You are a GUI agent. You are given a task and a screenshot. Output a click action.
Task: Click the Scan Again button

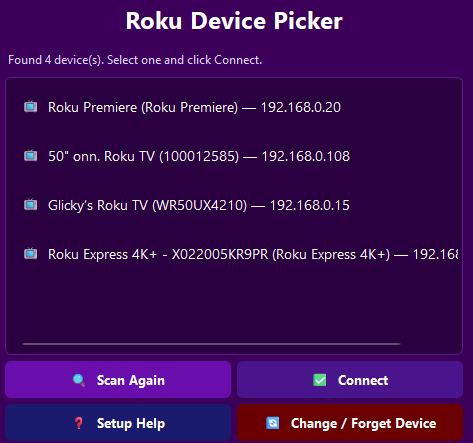click(x=118, y=380)
